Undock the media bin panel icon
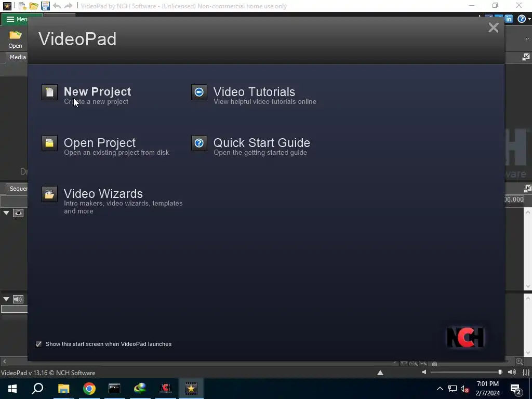Viewport: 532px width, 399px height. (526, 57)
